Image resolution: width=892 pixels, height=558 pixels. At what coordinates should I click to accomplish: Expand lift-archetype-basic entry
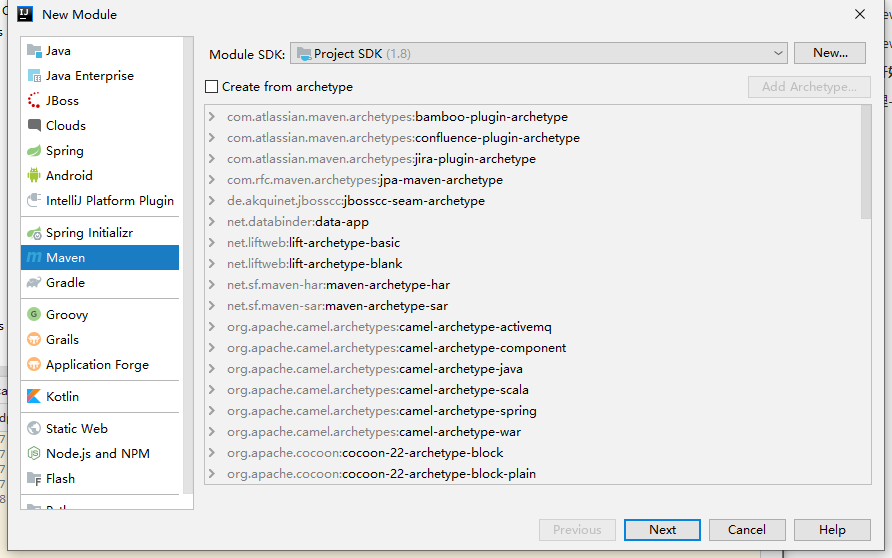pos(212,243)
